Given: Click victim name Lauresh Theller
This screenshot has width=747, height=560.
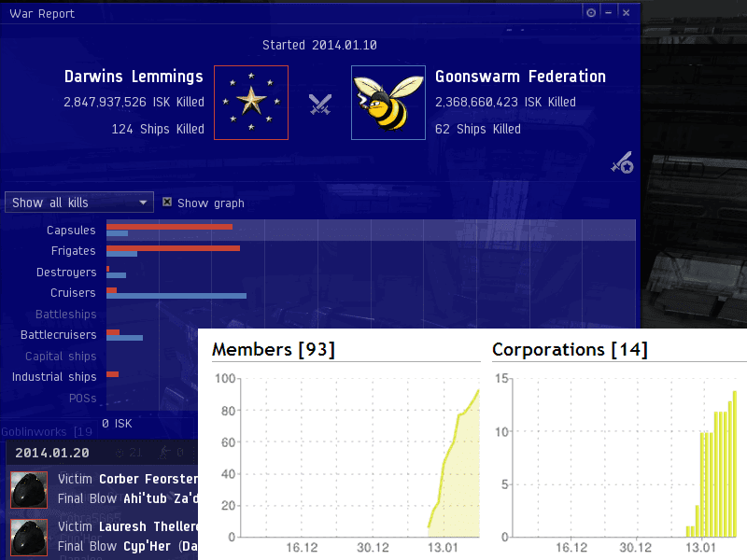Looking at the screenshot, I should (x=148, y=526).
